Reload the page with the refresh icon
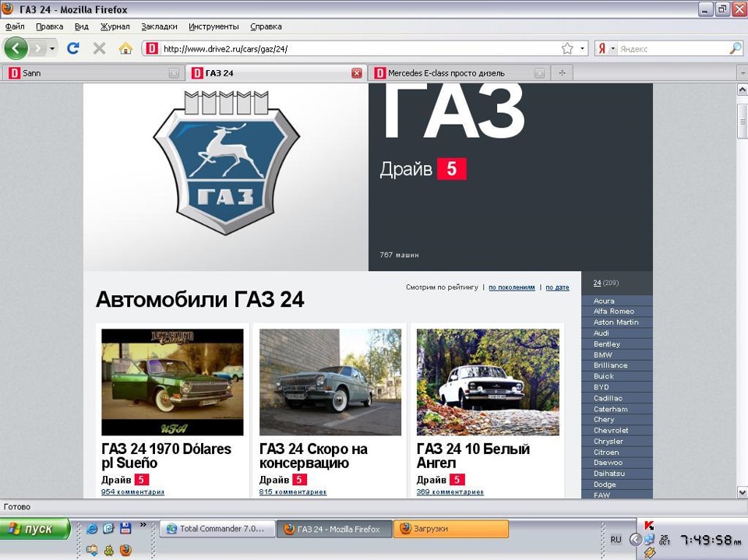The width and height of the screenshot is (748, 560). 73,48
